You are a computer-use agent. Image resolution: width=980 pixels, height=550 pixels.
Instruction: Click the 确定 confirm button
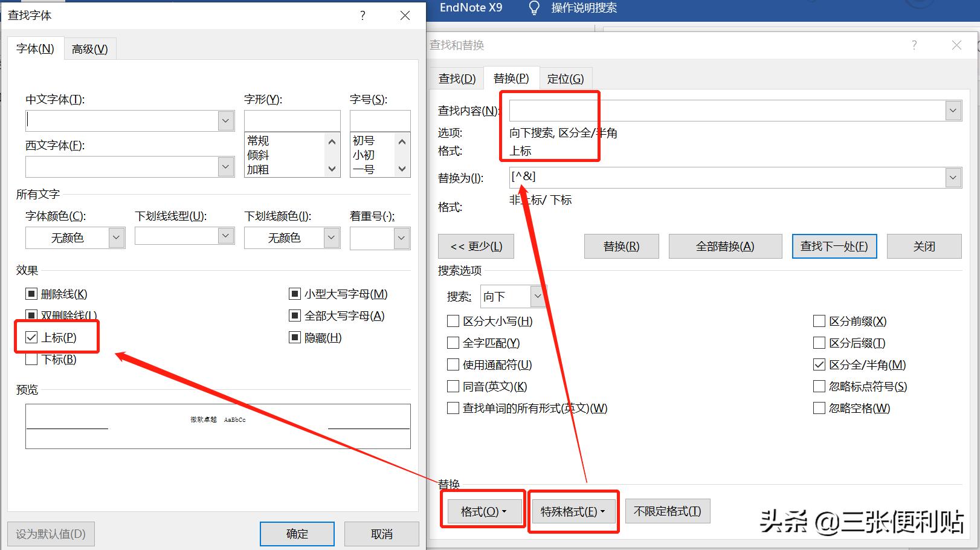tap(296, 534)
